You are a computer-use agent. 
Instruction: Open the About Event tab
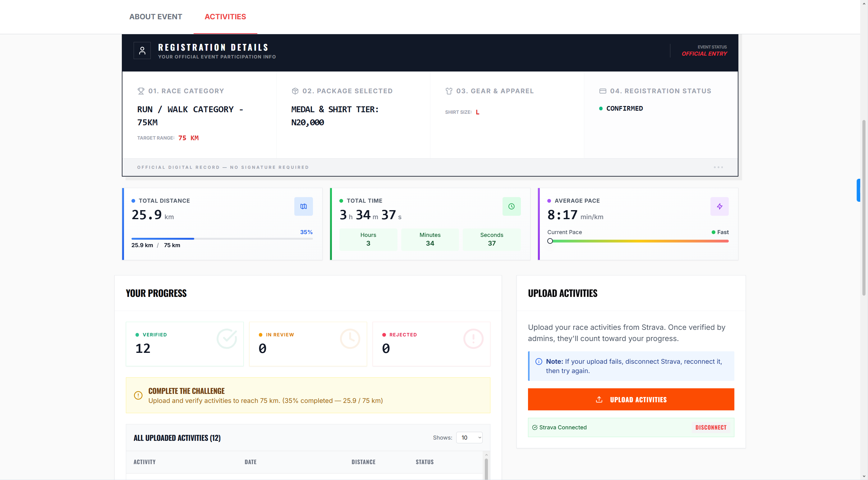(x=155, y=16)
